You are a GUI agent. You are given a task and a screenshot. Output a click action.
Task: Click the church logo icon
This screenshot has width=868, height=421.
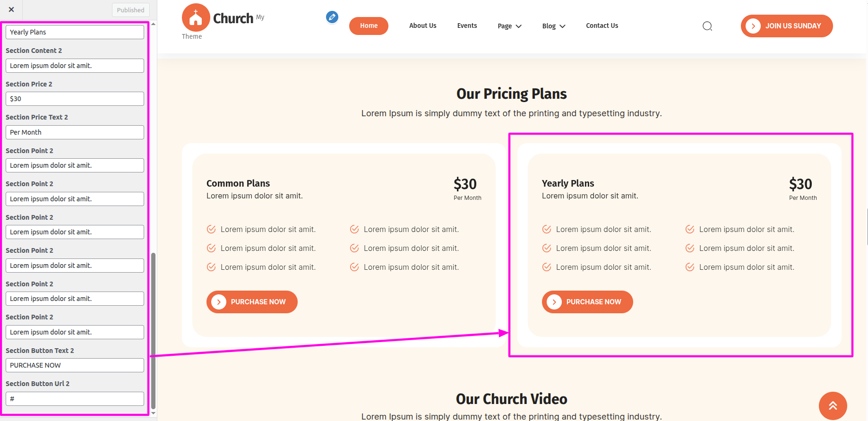(x=196, y=17)
